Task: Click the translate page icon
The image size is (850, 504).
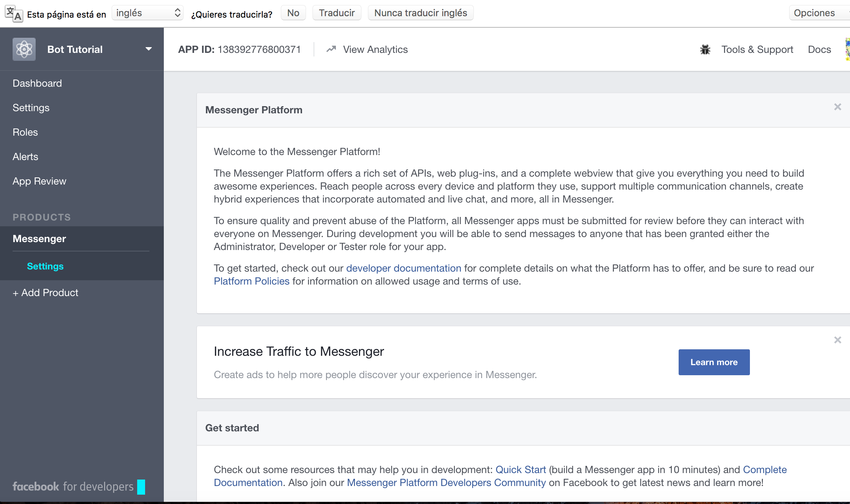Action: [12, 13]
